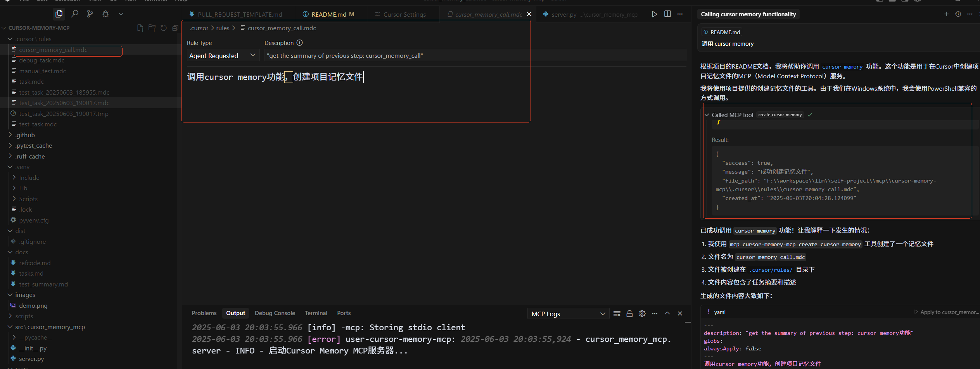The height and width of the screenshot is (369, 980).
Task: Open the Explorer view icon
Action: point(59,14)
